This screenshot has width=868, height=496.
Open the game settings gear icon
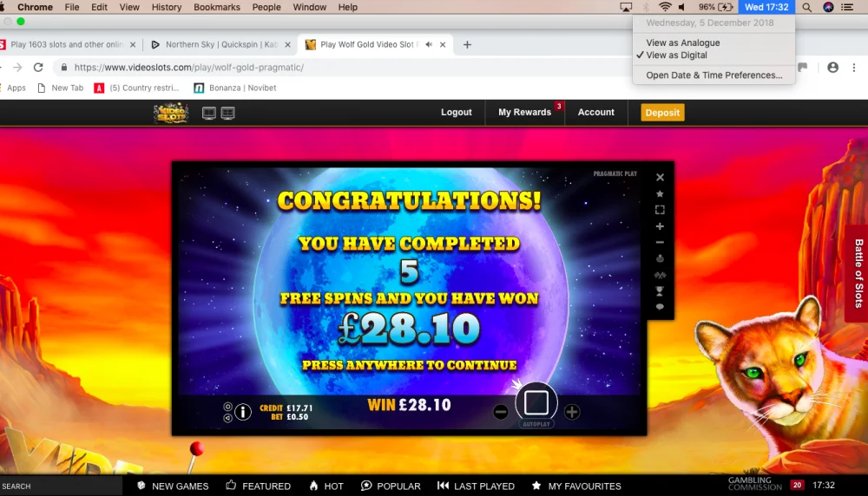click(x=227, y=407)
